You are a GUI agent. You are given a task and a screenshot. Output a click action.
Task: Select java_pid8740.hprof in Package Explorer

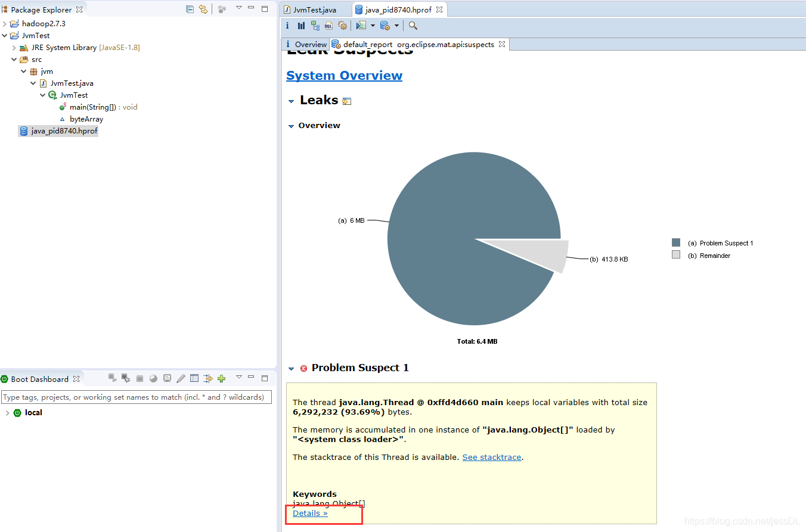tap(58, 131)
